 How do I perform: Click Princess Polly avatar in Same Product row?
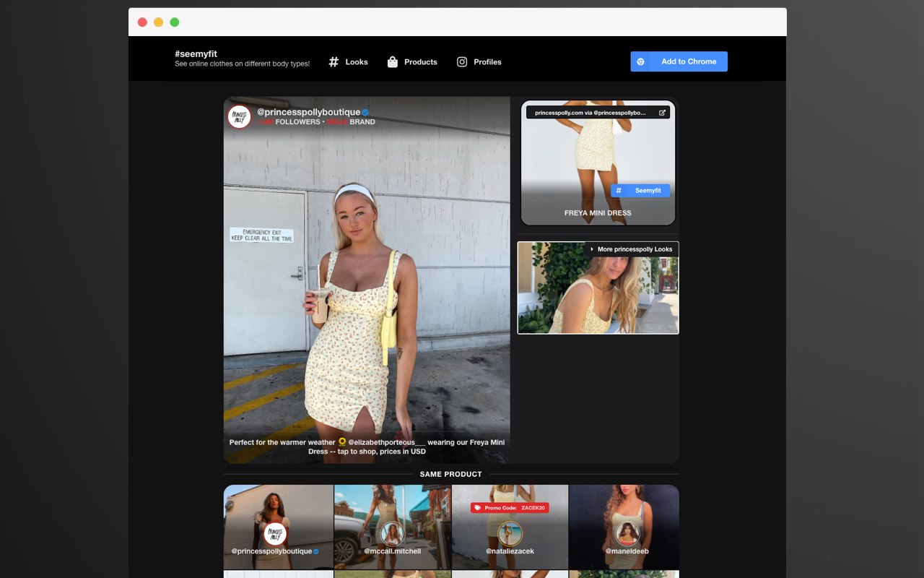[275, 534]
